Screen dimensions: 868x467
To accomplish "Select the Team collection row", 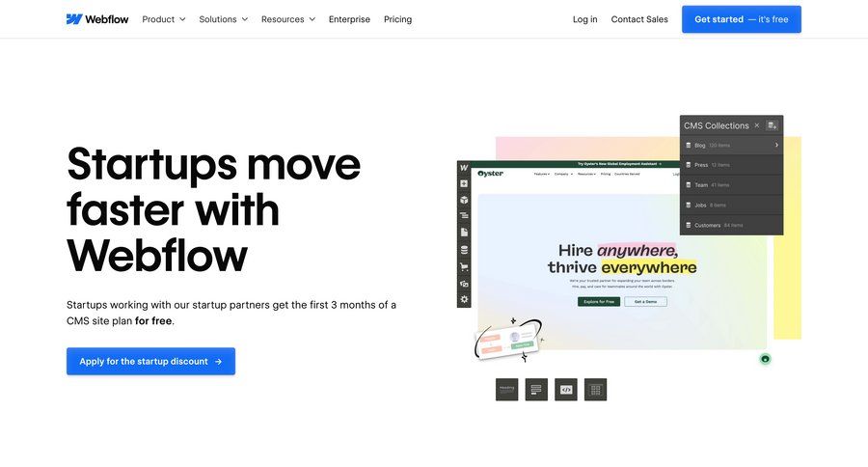I will [x=731, y=185].
